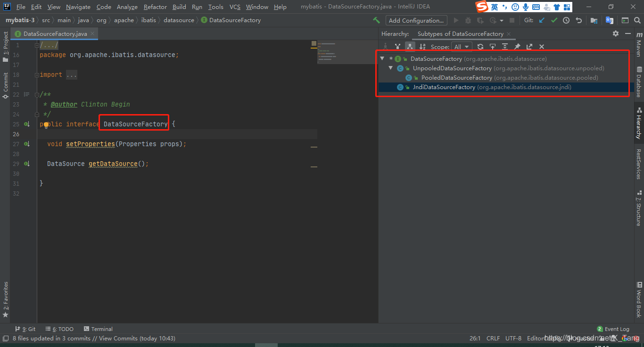Expand all nodes in Hierarchy
Screen dimensions: 644x347
505,46
